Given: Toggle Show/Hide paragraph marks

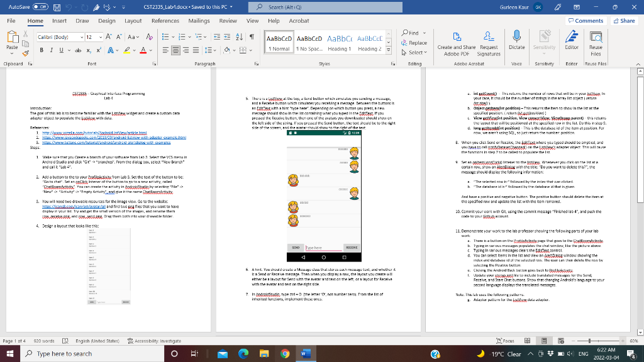Looking at the screenshot, I should tap(251, 36).
